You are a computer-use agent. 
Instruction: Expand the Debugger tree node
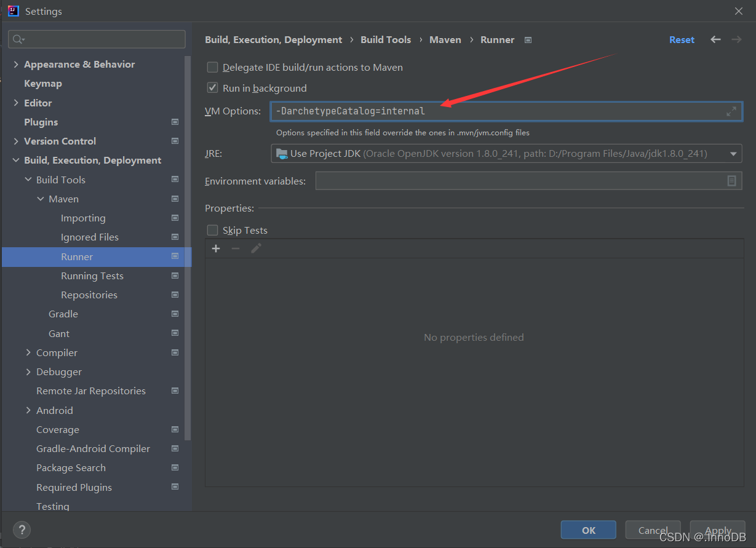pyautogui.click(x=28, y=371)
